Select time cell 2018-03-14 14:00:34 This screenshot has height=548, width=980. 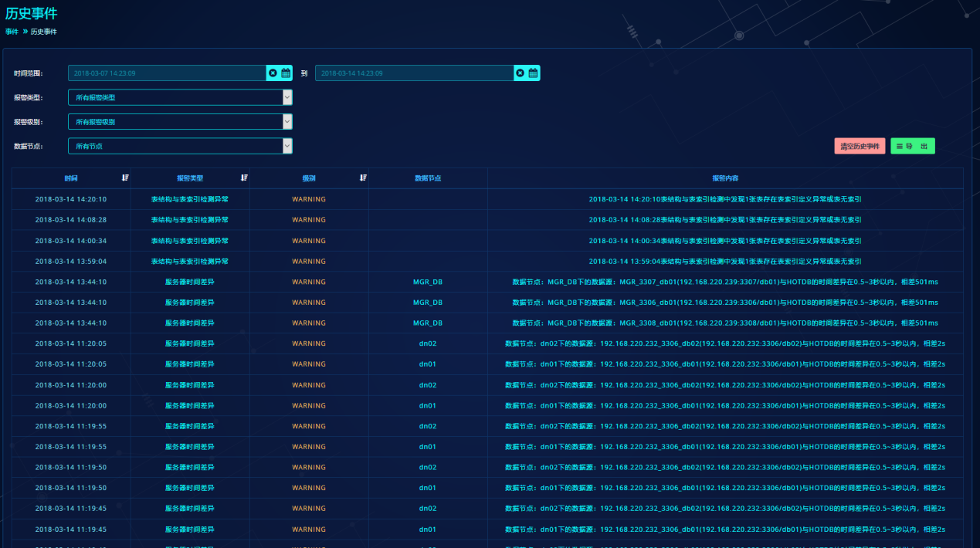tap(71, 241)
